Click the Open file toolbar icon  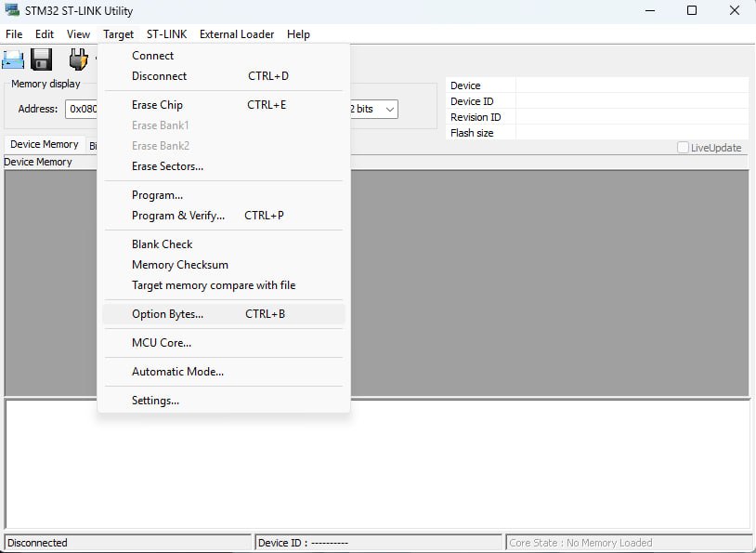13,59
